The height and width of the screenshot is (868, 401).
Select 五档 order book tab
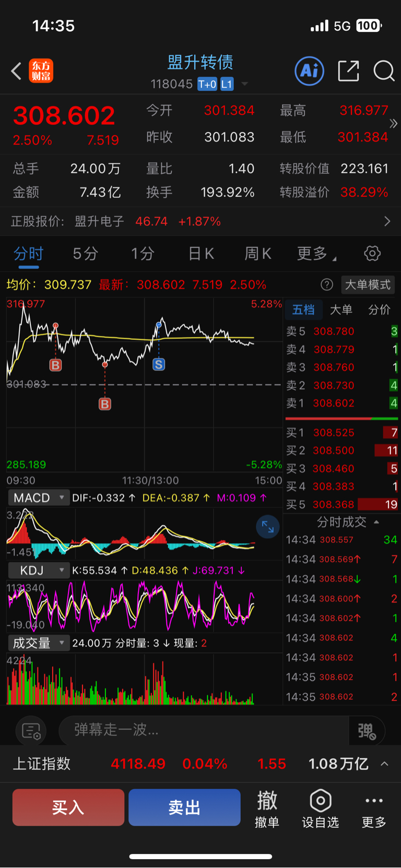[303, 310]
